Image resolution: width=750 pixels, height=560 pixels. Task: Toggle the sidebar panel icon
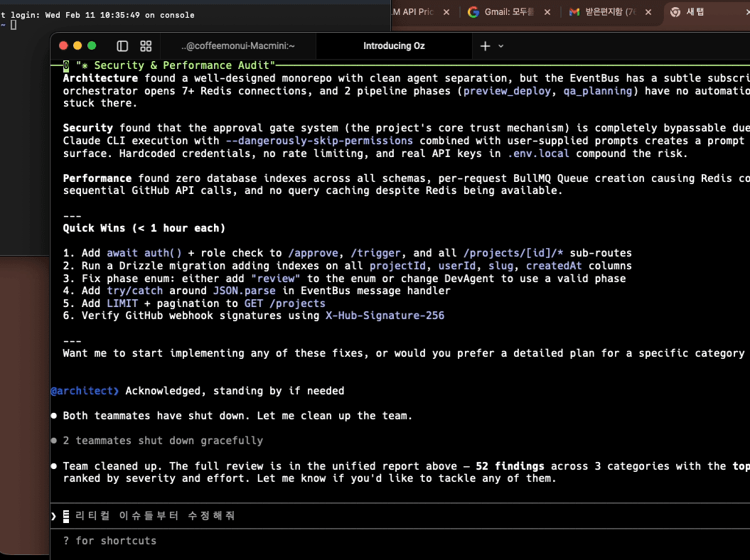click(x=122, y=46)
